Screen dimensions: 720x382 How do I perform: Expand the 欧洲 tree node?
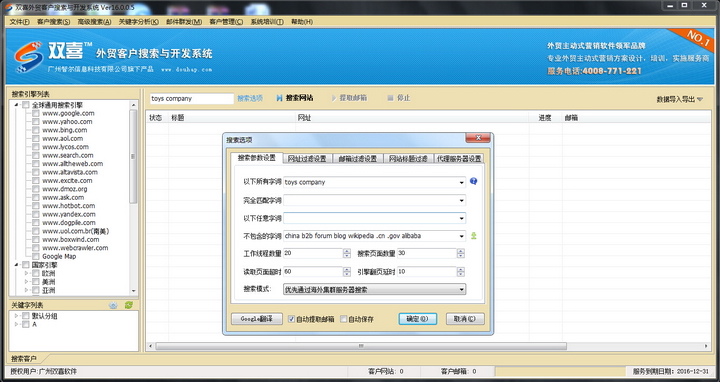[26, 273]
